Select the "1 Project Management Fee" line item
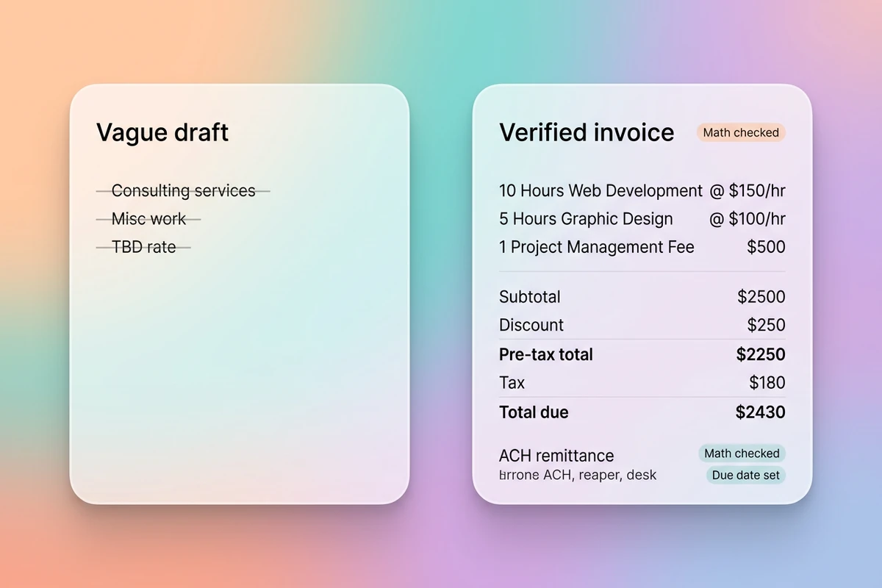This screenshot has width=882, height=588. (x=597, y=247)
